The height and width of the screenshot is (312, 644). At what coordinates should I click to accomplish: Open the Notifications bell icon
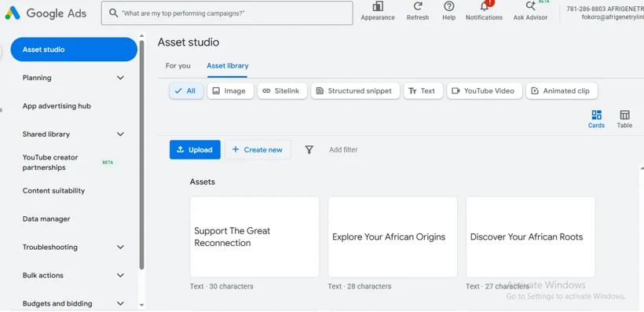coord(485,6)
